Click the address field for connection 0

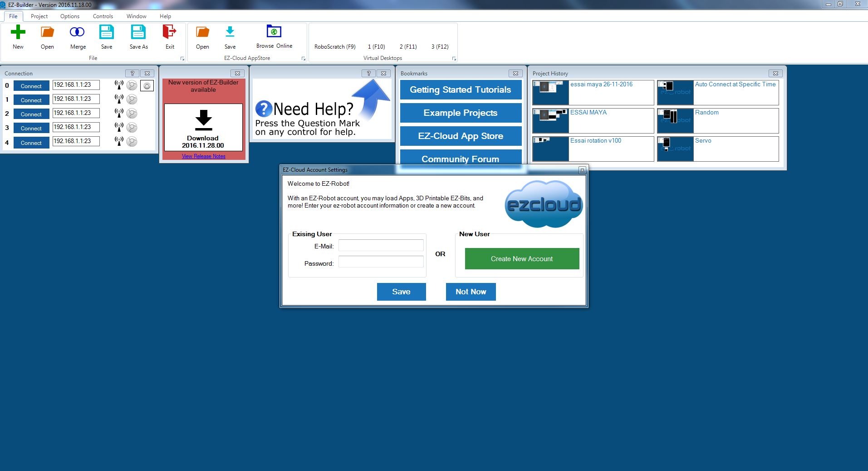pos(76,85)
